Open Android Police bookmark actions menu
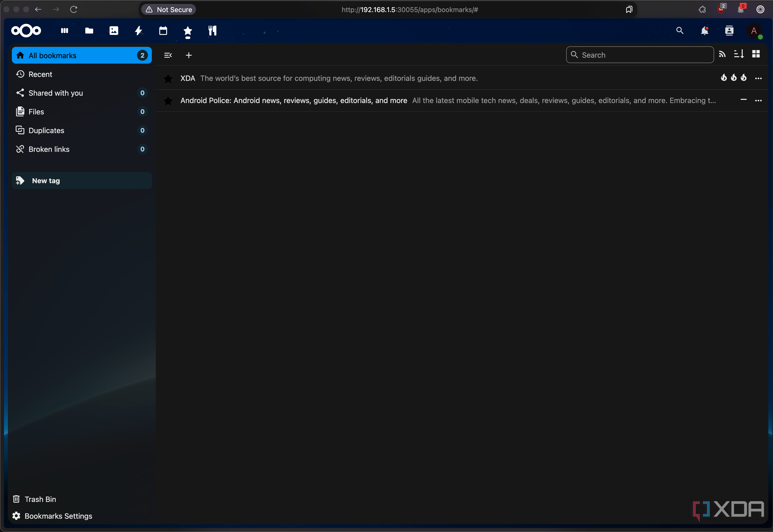The height and width of the screenshot is (532, 773). [758, 100]
